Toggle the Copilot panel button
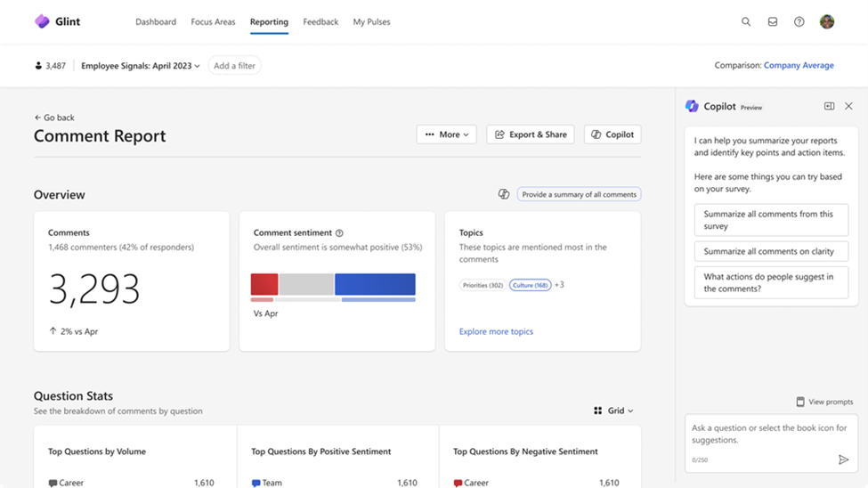868x488 pixels. [x=612, y=134]
